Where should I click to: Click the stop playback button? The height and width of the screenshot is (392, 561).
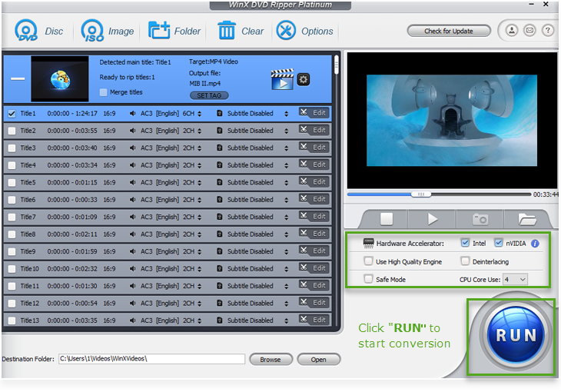[387, 219]
